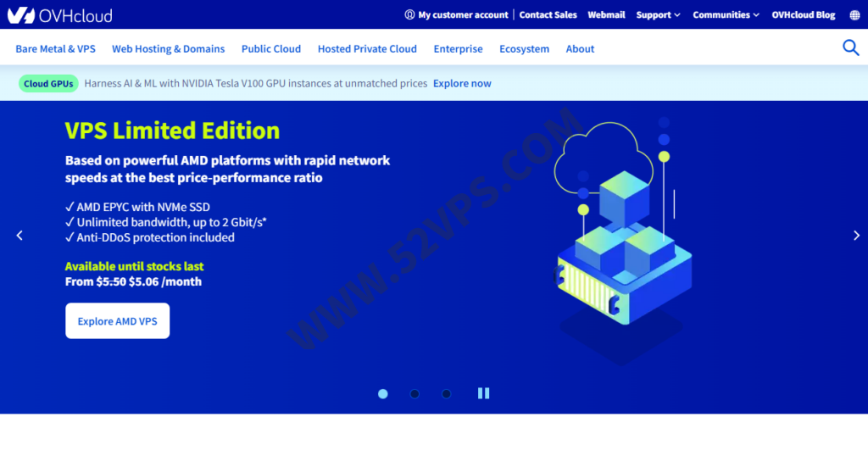The height and width of the screenshot is (456, 868).
Task: Select the first carousel dot
Action: (382, 394)
